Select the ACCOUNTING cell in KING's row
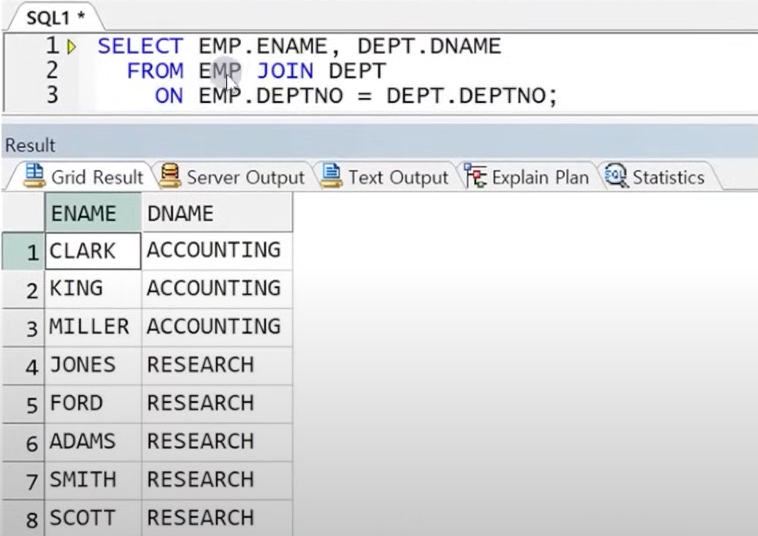Screen dimensions: 758x536 (x=217, y=289)
